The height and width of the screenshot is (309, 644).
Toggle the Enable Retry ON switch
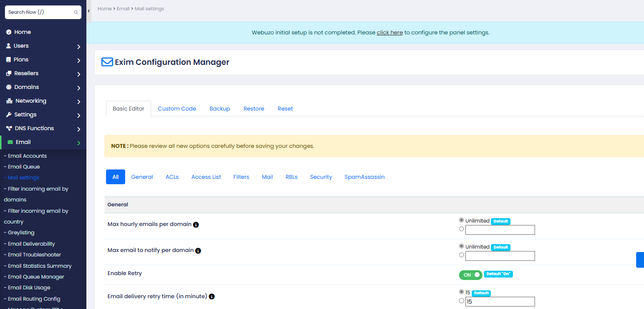470,275
